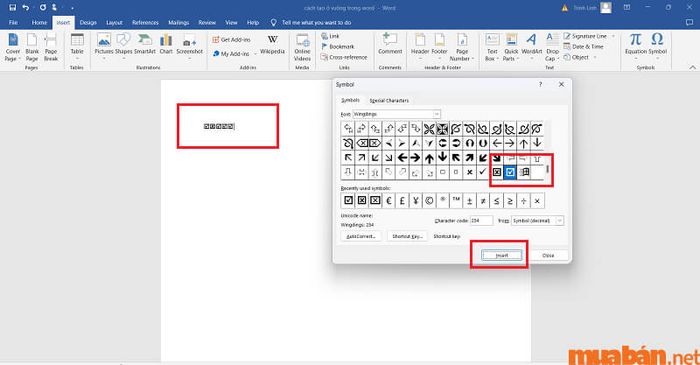Screen dimensions: 700x365
Task: Click Tell me what you want to do
Action: coord(316,22)
